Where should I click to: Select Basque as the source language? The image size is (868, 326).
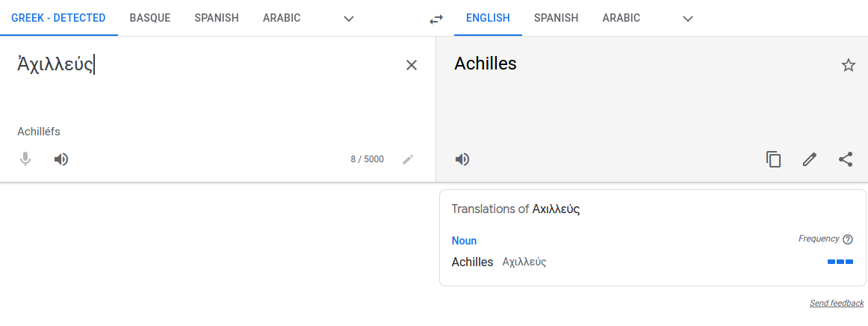click(150, 18)
